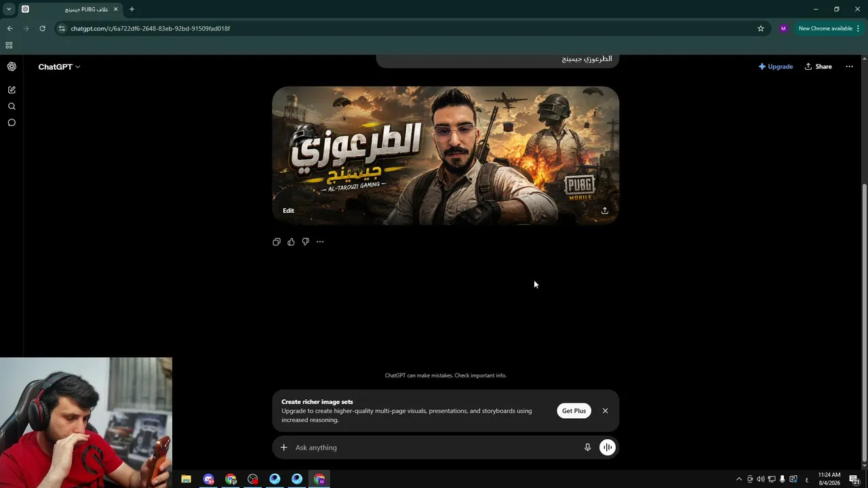This screenshot has width=868, height=488.
Task: Click the New Chrome available button
Action: pos(825,28)
